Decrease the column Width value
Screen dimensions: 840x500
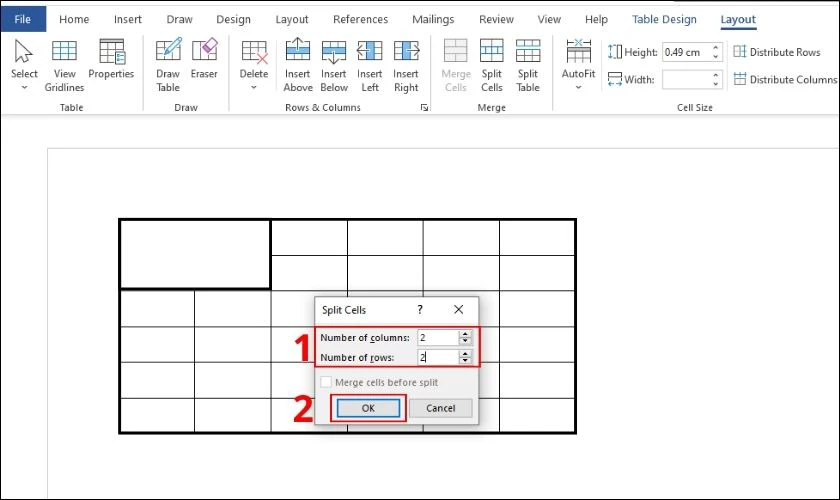click(x=716, y=84)
